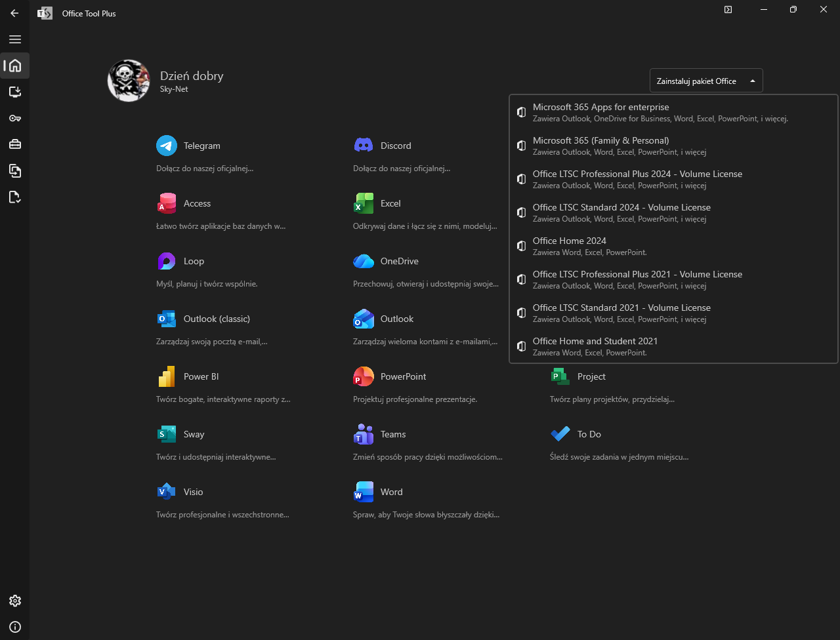This screenshot has height=640, width=840.
Task: Launch PowerPoint from its icon
Action: tap(364, 376)
